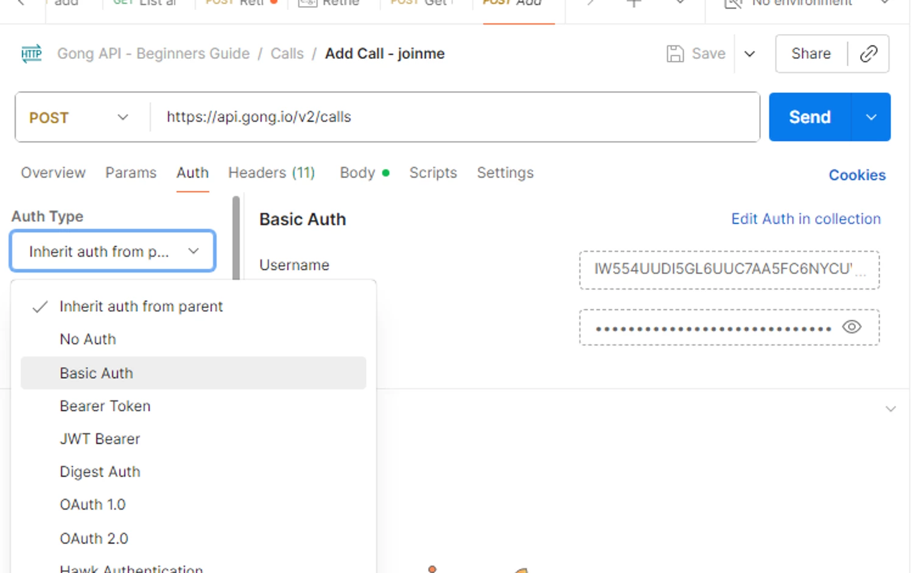Open new tab with plus icon
The height and width of the screenshot is (573, 924).
point(634,3)
